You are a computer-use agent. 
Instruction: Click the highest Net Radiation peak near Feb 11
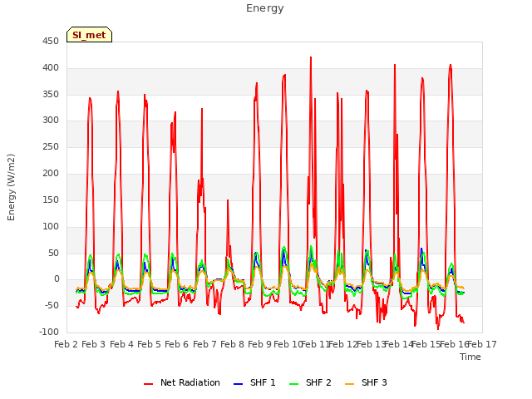311,57
